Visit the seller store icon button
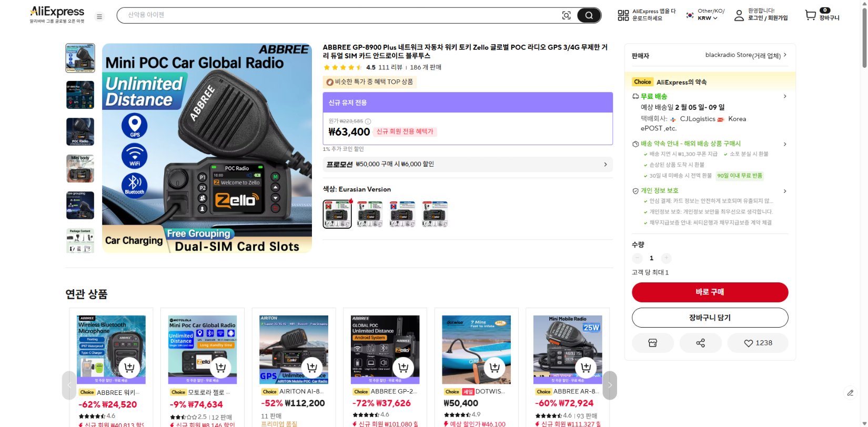The width and height of the screenshot is (868, 427). coord(653,343)
